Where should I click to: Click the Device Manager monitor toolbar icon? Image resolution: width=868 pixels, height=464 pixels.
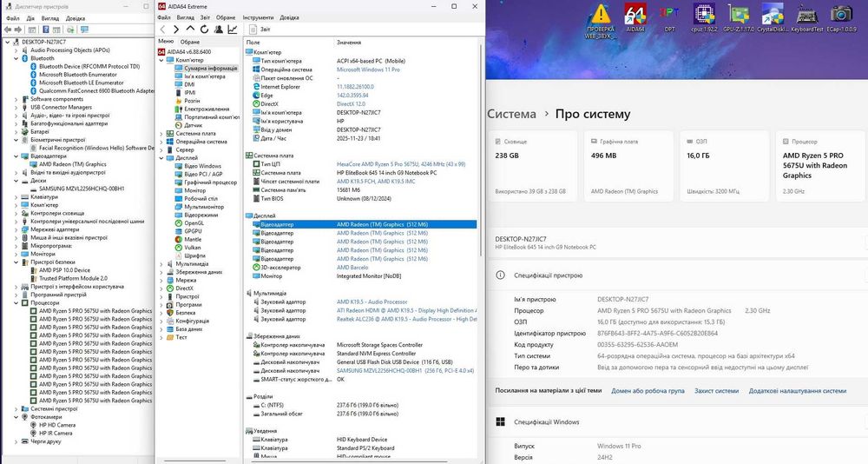pos(84,30)
